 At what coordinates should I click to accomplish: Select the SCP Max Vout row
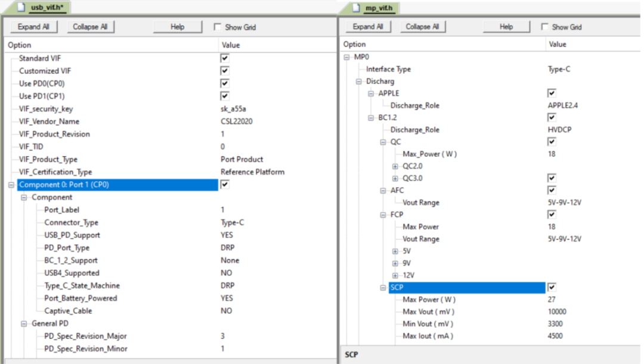click(428, 312)
